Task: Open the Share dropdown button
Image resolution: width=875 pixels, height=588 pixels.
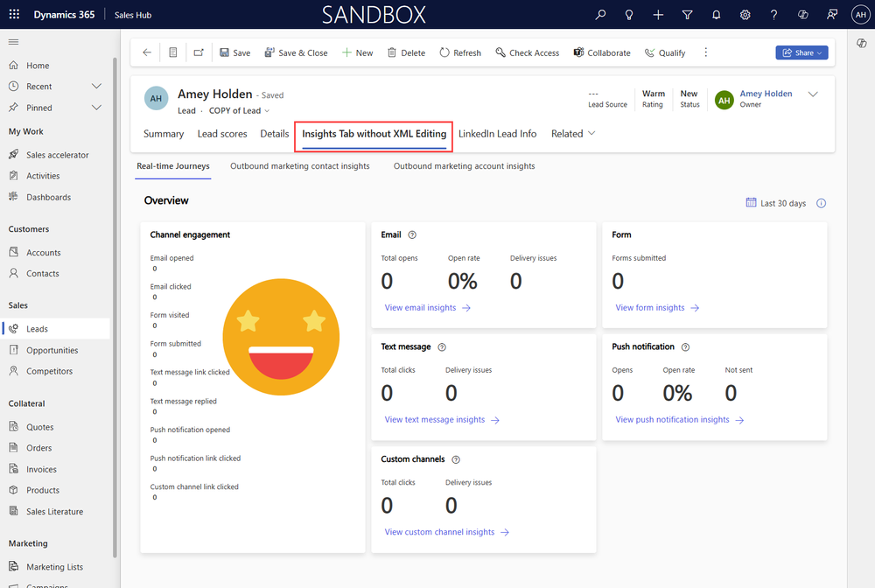Action: pyautogui.click(x=801, y=52)
